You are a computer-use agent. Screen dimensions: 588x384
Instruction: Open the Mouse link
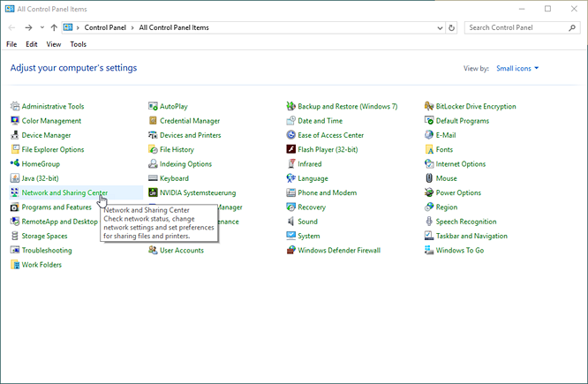[446, 178]
